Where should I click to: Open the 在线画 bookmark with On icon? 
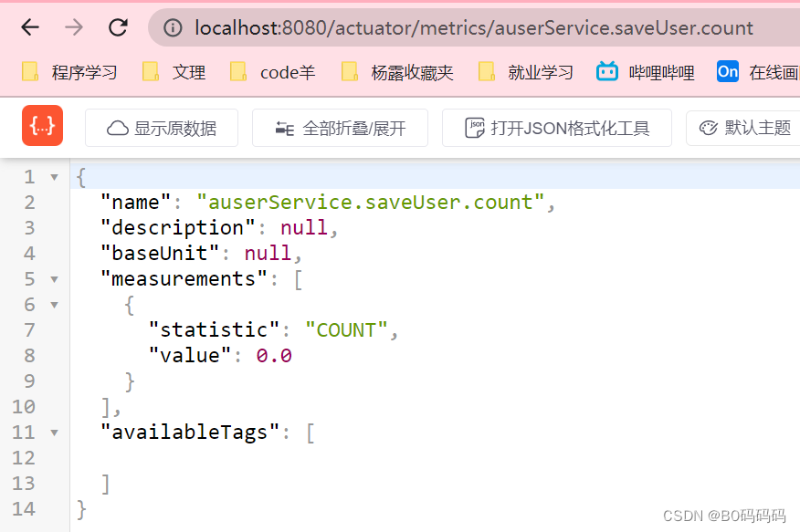pyautogui.click(x=758, y=72)
